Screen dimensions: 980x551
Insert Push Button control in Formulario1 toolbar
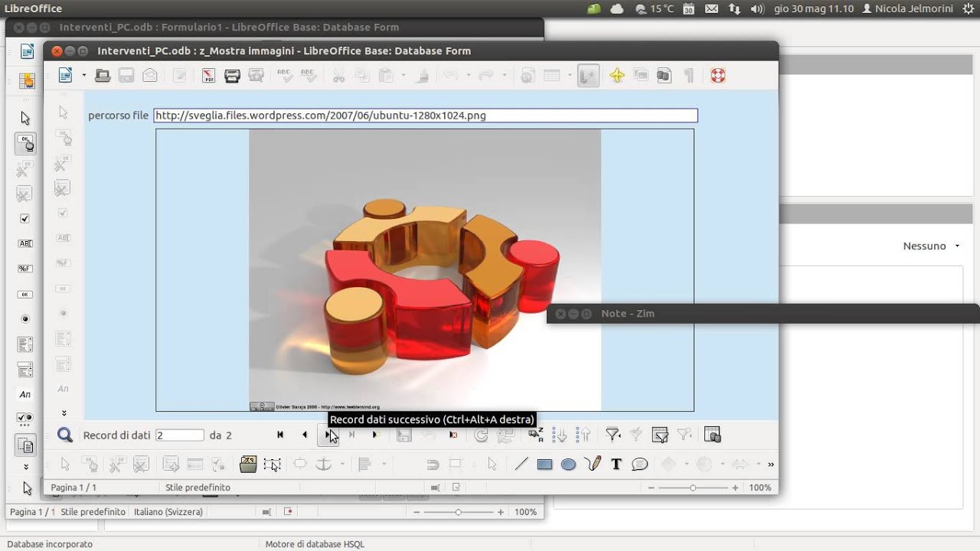pos(25,294)
